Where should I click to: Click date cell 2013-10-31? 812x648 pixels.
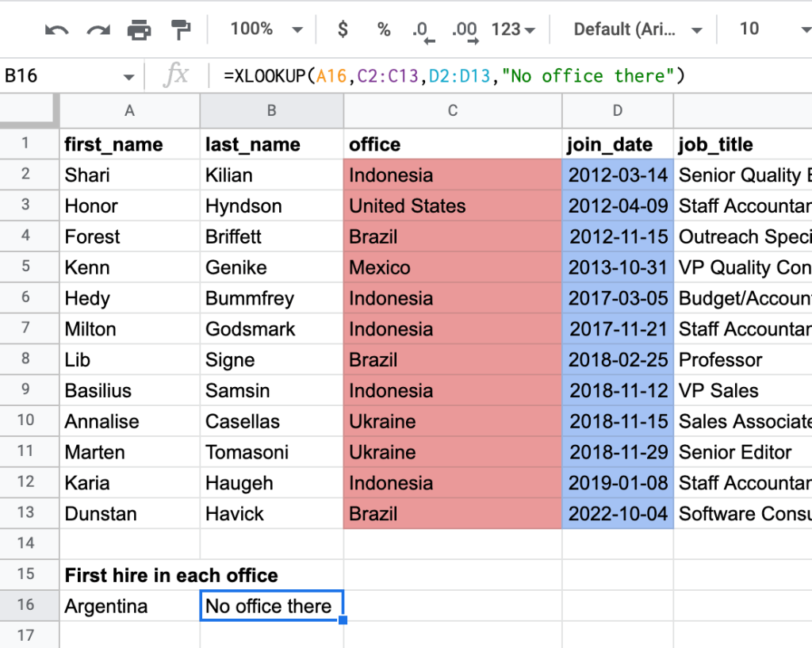click(x=617, y=267)
